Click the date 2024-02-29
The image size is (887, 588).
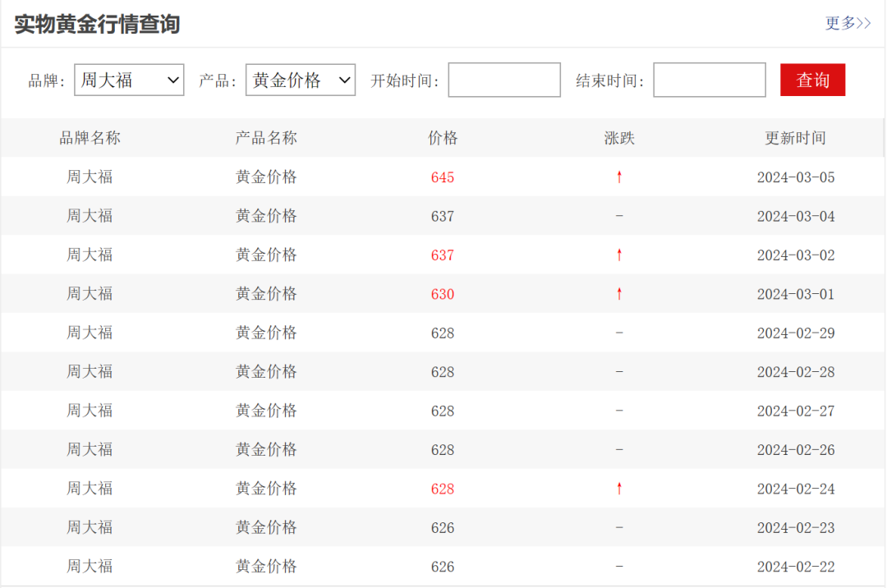click(796, 333)
